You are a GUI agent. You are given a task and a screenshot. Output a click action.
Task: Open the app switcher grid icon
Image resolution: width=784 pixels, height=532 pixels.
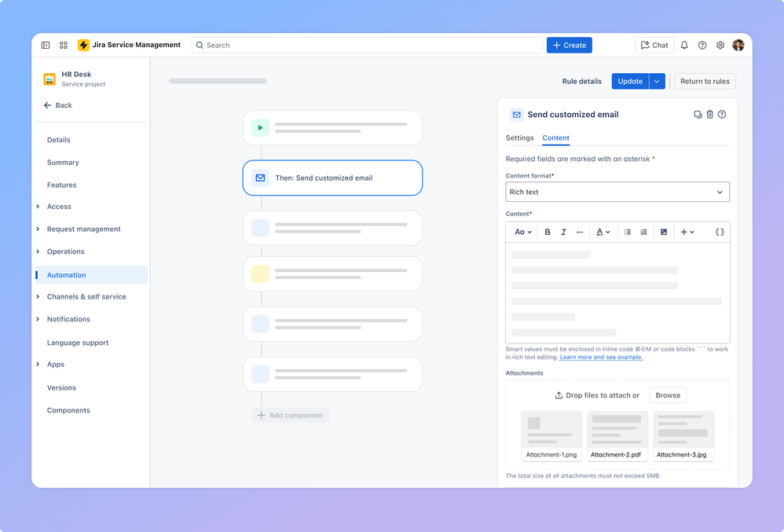pos(64,45)
